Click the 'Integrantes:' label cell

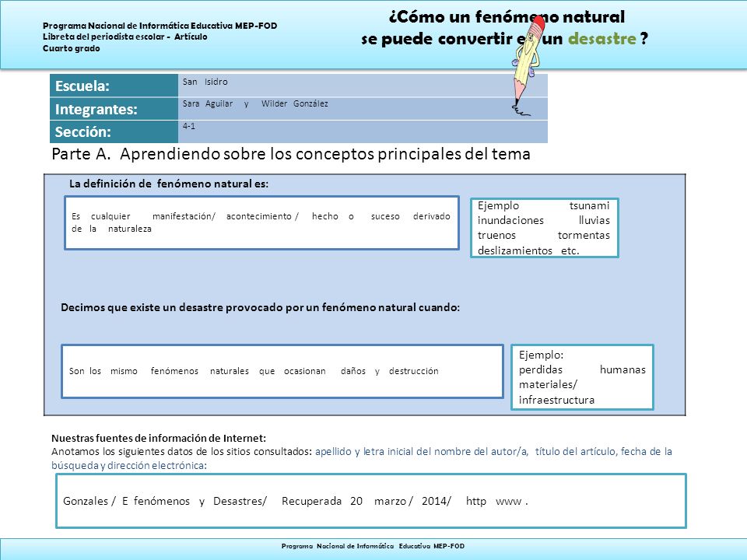[114, 109]
